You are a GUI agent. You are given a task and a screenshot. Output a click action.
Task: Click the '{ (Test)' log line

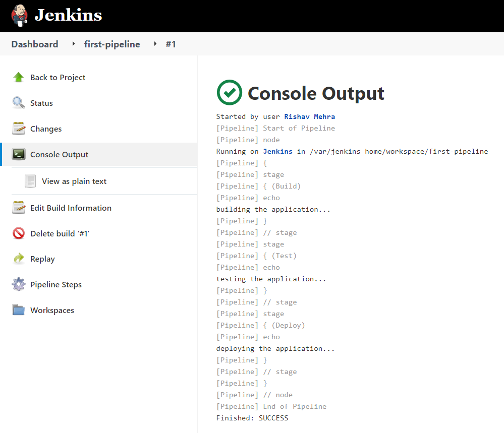(256, 256)
